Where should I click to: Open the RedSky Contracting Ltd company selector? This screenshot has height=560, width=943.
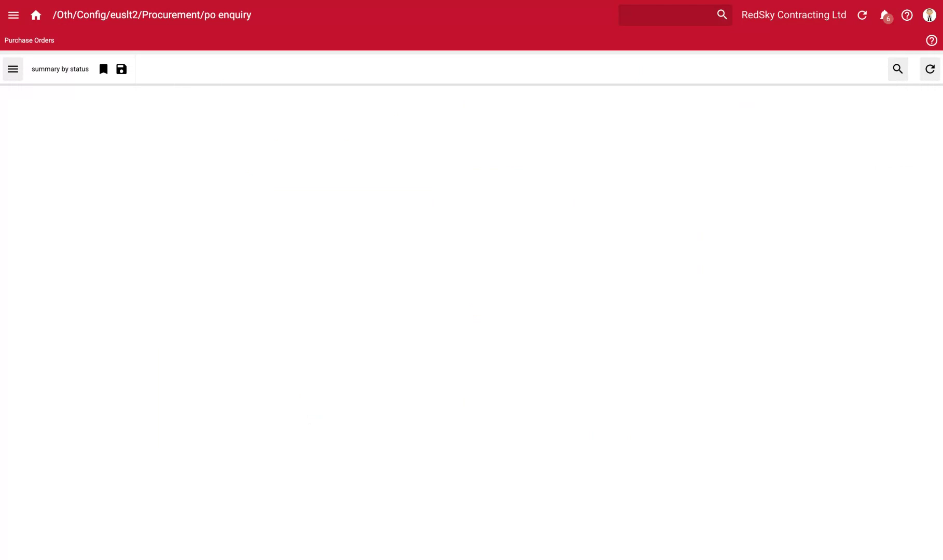point(793,15)
